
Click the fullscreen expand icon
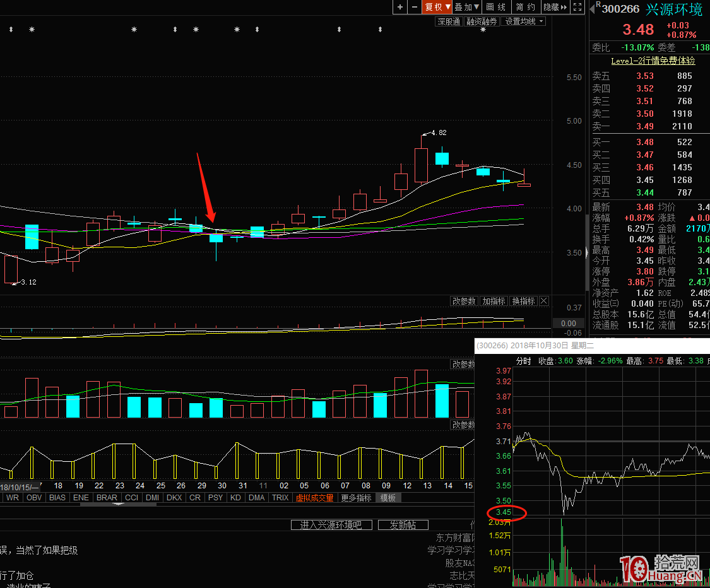coord(577,7)
